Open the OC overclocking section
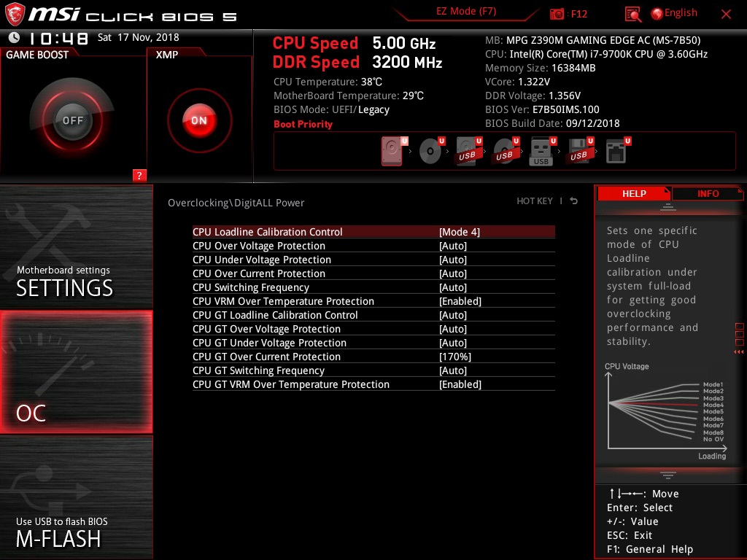 pyautogui.click(x=76, y=373)
